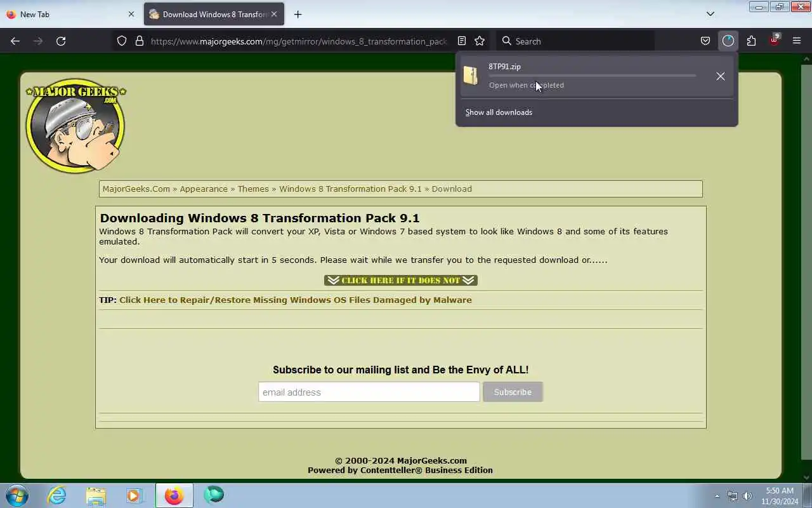Open Windows Media Player in taskbar
Image resolution: width=812 pixels, height=508 pixels.
click(134, 495)
